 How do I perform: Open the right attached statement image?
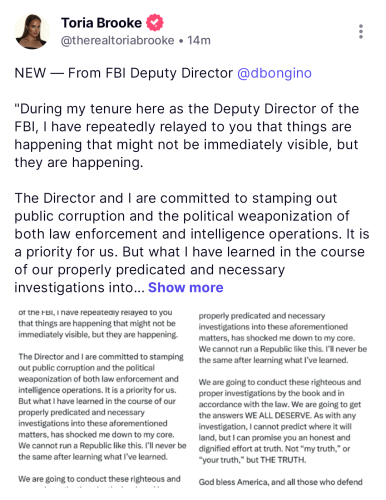[x=282, y=398]
